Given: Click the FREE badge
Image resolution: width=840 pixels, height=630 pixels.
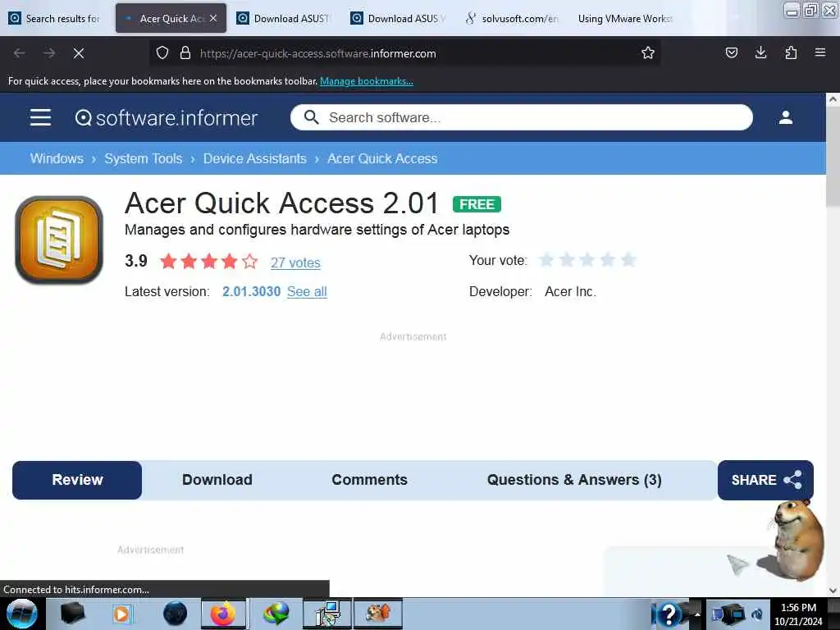Looking at the screenshot, I should click(477, 204).
